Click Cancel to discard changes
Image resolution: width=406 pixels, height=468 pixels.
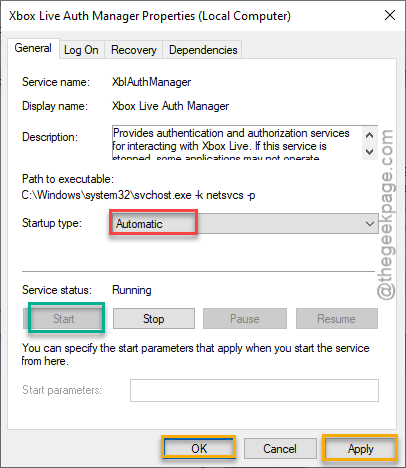pos(280,448)
